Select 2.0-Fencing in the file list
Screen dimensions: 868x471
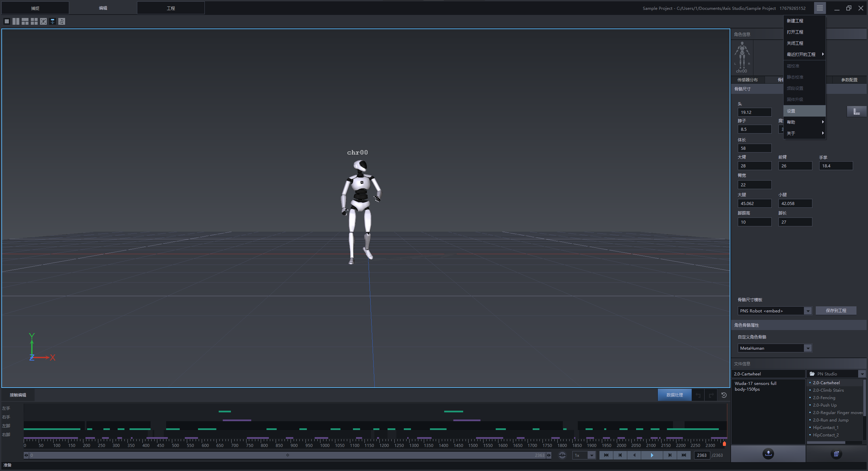point(824,397)
